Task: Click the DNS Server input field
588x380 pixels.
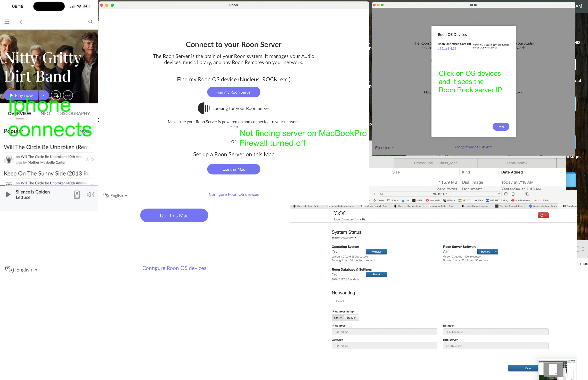Action: pos(495,346)
